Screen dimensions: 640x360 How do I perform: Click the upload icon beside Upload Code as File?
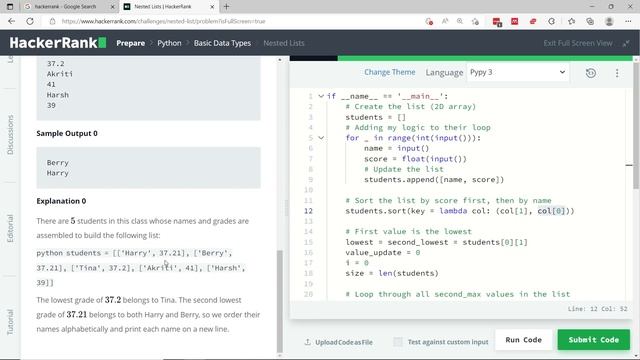point(307,342)
